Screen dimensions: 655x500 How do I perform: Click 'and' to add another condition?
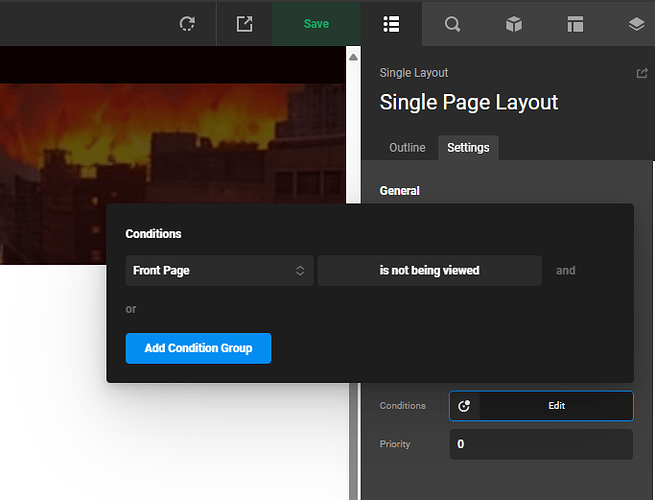[565, 270]
